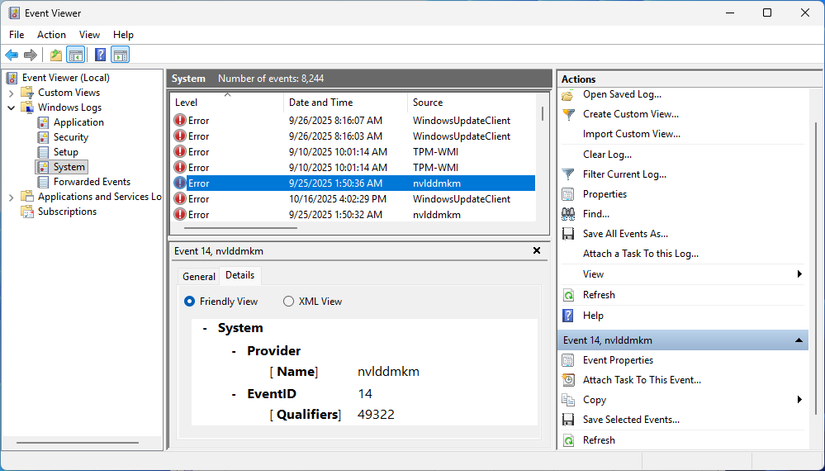Click the Up One Level toolbar icon
The width and height of the screenshot is (825, 471).
pos(56,55)
